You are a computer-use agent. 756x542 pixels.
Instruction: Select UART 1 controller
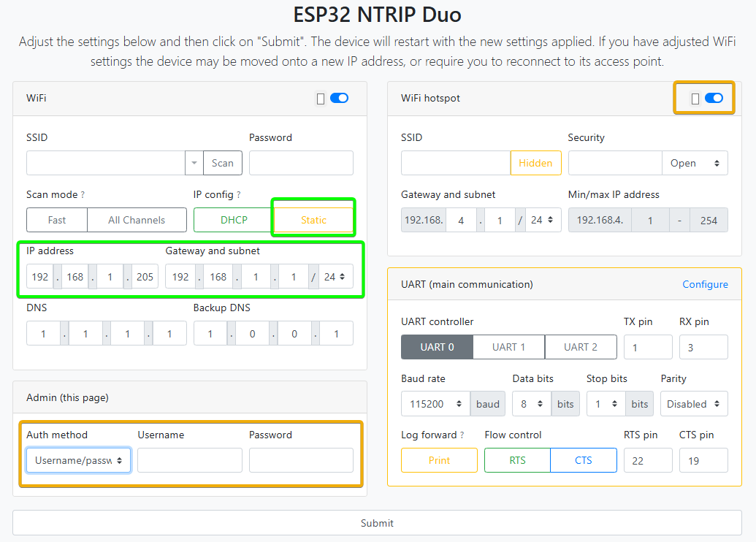(508, 347)
